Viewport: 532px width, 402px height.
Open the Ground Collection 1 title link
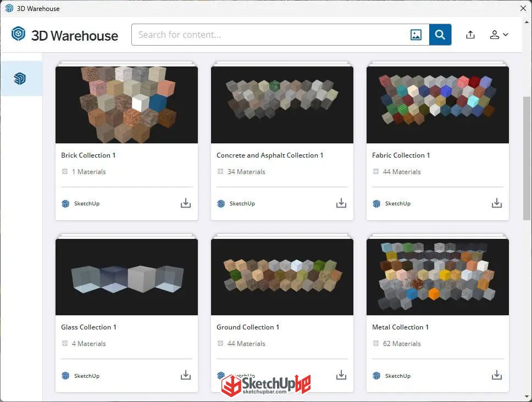[x=248, y=327]
